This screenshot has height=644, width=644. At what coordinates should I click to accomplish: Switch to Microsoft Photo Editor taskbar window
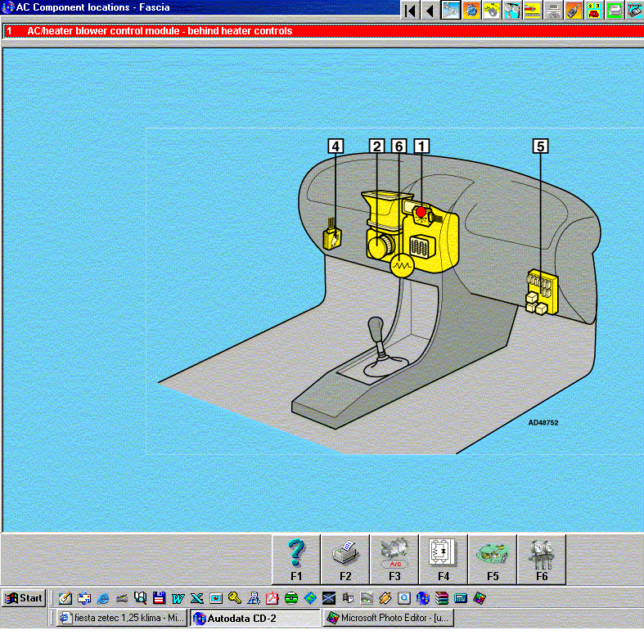388,619
